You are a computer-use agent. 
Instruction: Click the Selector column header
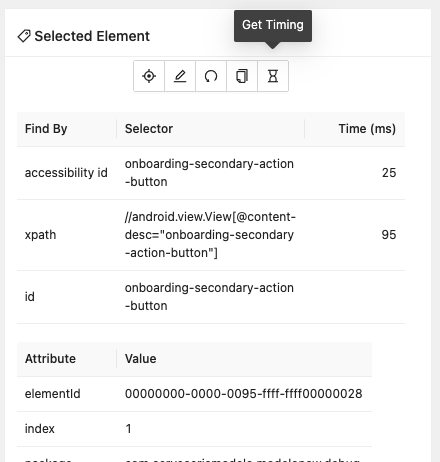(149, 129)
